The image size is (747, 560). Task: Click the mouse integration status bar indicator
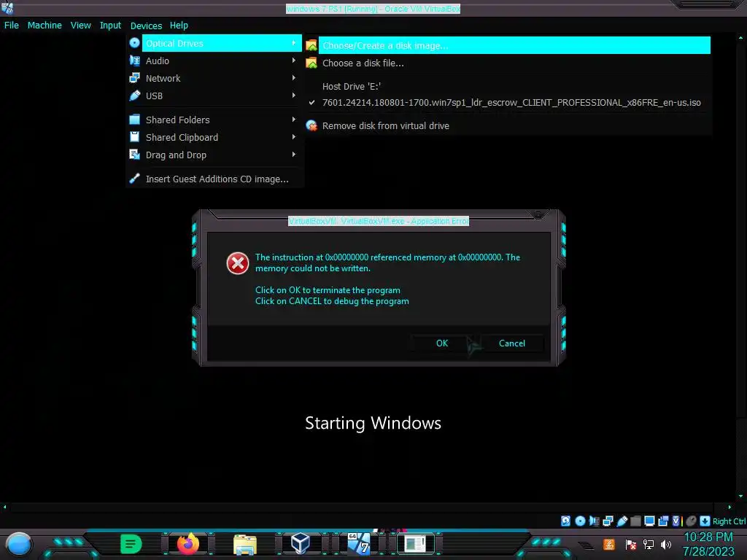[x=692, y=521]
